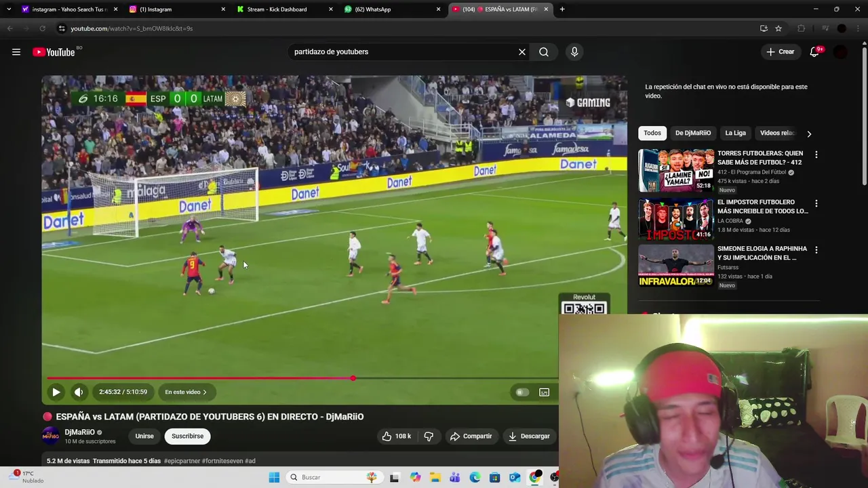The width and height of the screenshot is (868, 488).
Task: Select the 'De DjMaRiiO' filter chip
Action: pyautogui.click(x=693, y=133)
